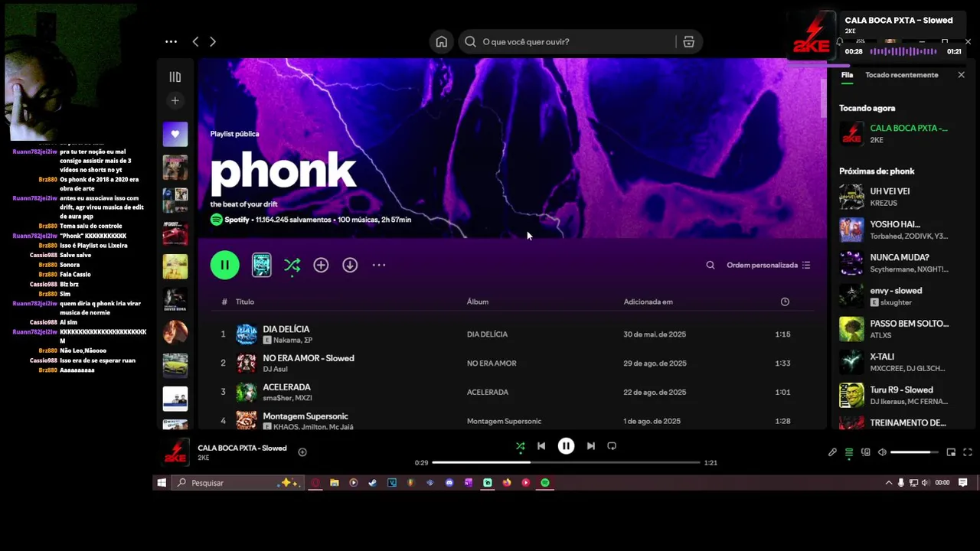Open the three-dots app menu at top left

pyautogui.click(x=171, y=42)
